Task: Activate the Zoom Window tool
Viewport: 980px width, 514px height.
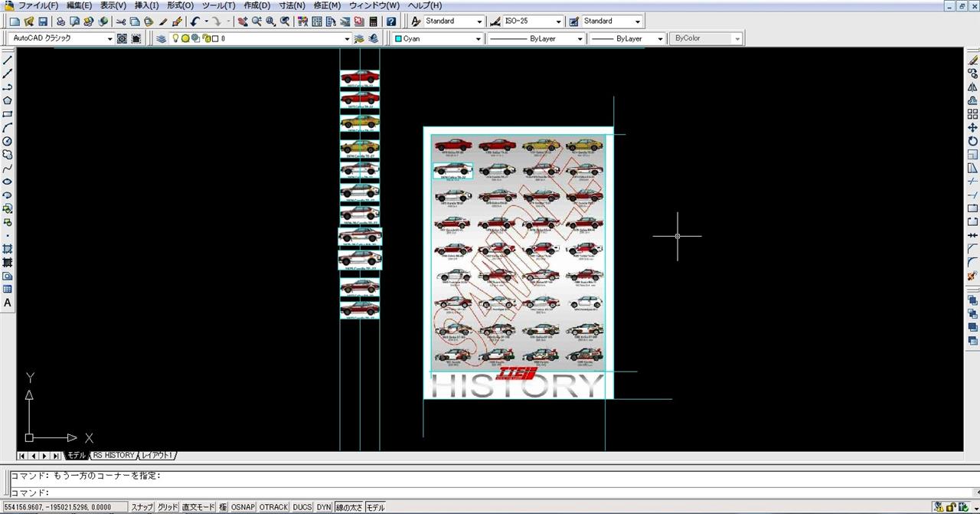Action: (x=271, y=21)
